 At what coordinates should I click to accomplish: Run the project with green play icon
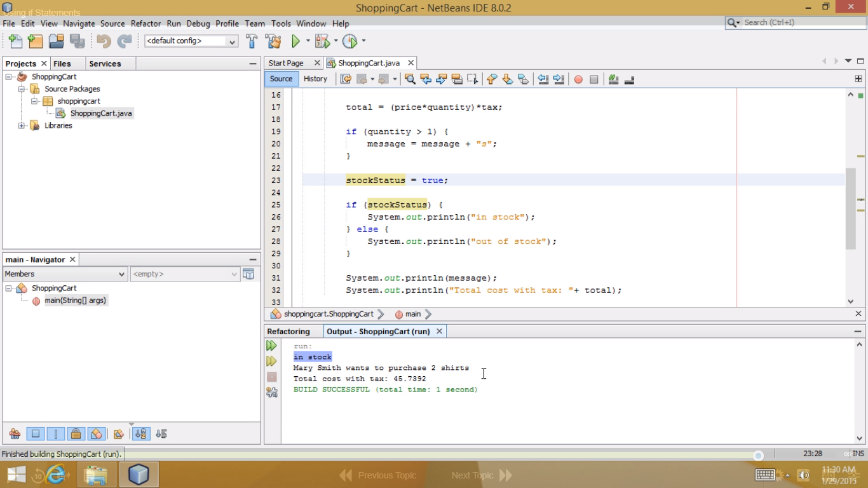[296, 41]
